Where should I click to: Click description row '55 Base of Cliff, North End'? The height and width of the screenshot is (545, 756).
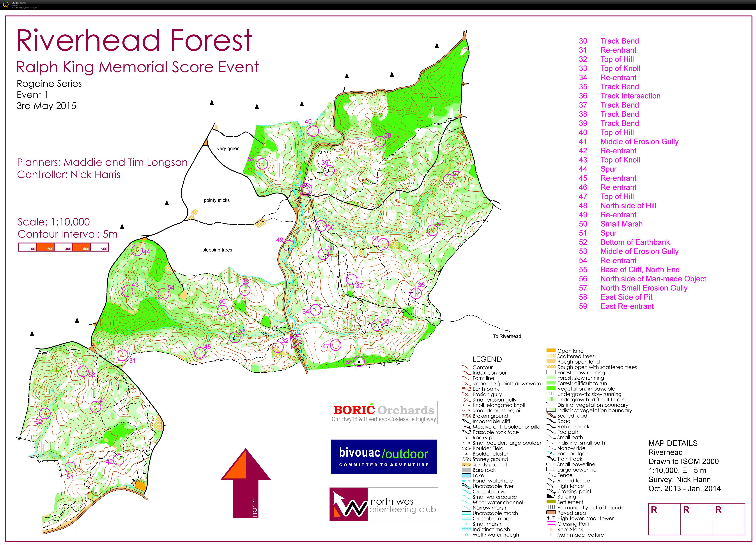coord(629,270)
